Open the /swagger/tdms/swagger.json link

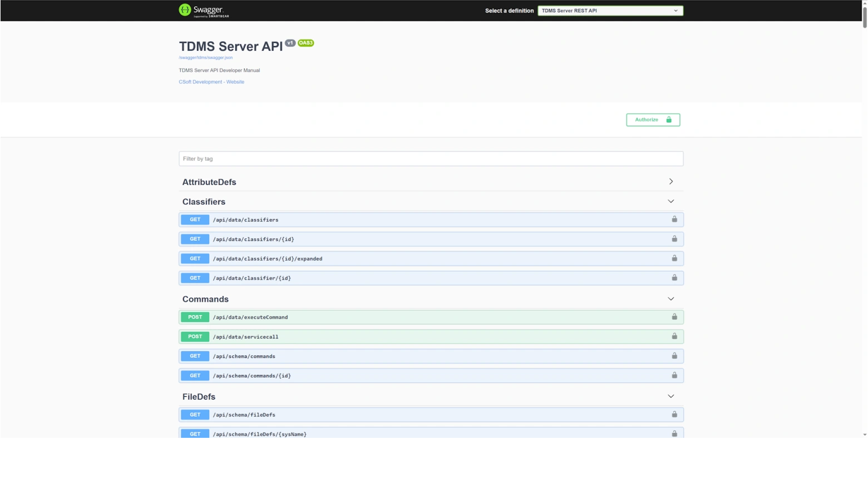[206, 57]
